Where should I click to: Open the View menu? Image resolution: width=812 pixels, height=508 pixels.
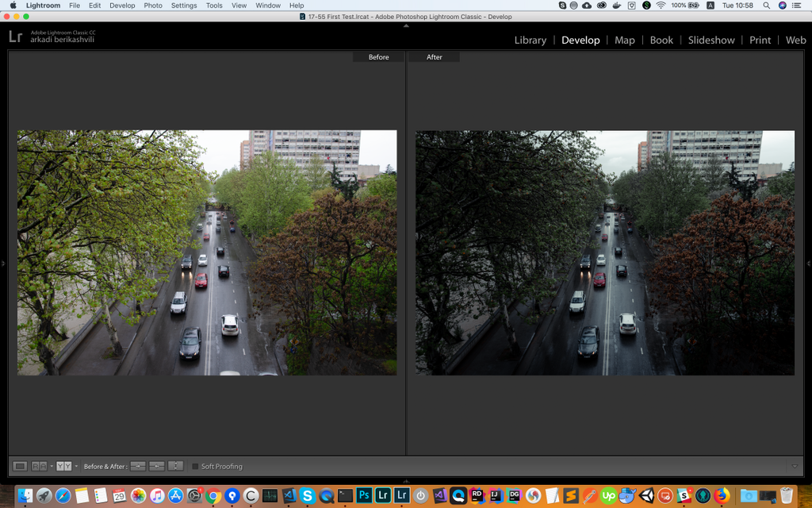click(x=239, y=6)
